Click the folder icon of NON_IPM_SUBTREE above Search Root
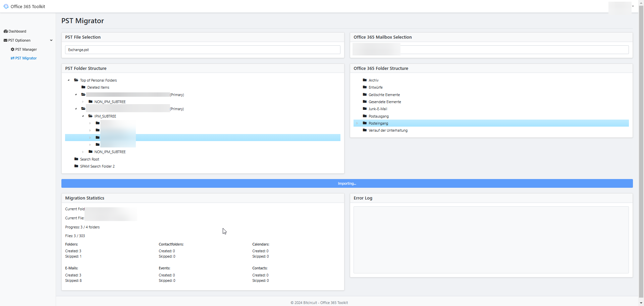 [x=91, y=152]
